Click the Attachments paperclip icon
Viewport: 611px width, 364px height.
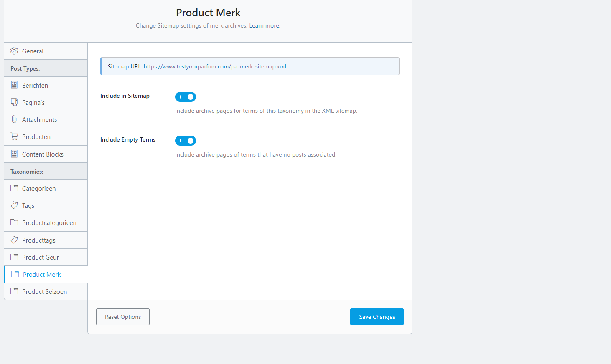(x=14, y=119)
